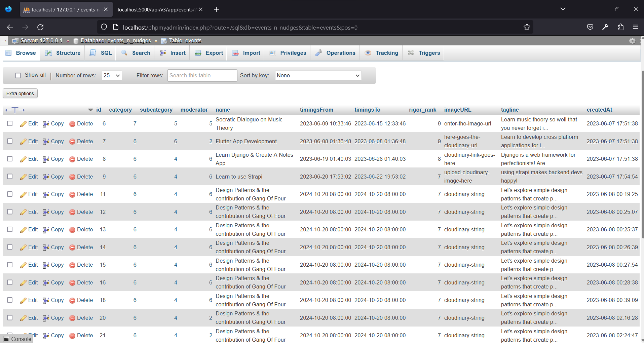Open the Operations gears icon

tap(319, 53)
